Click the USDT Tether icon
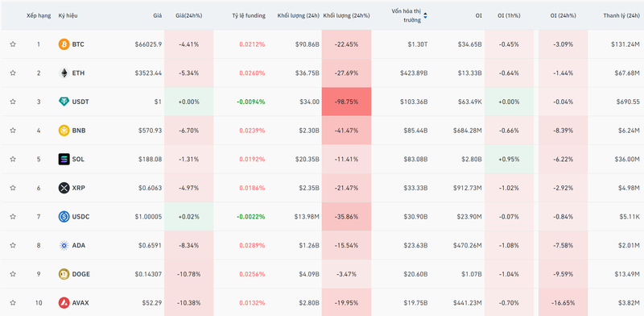 [64, 102]
